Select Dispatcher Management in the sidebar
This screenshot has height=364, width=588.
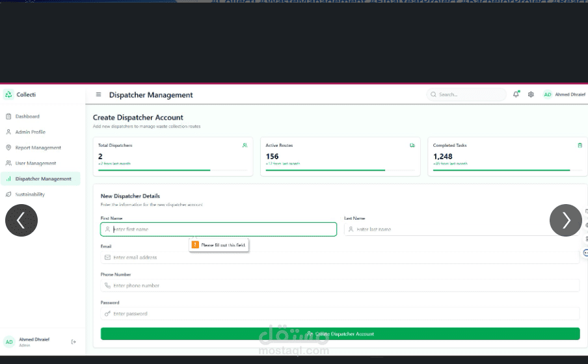point(40,179)
